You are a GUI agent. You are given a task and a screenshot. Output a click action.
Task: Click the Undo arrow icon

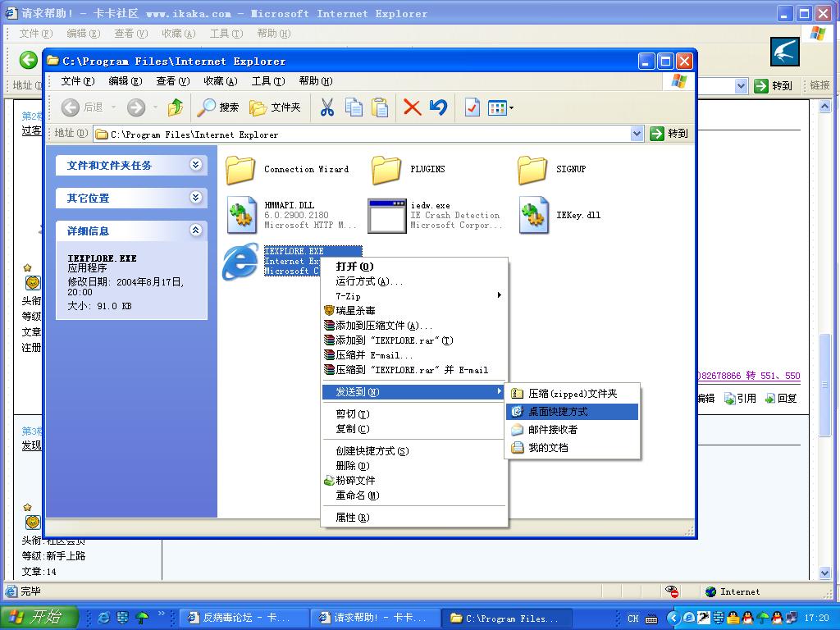click(438, 107)
